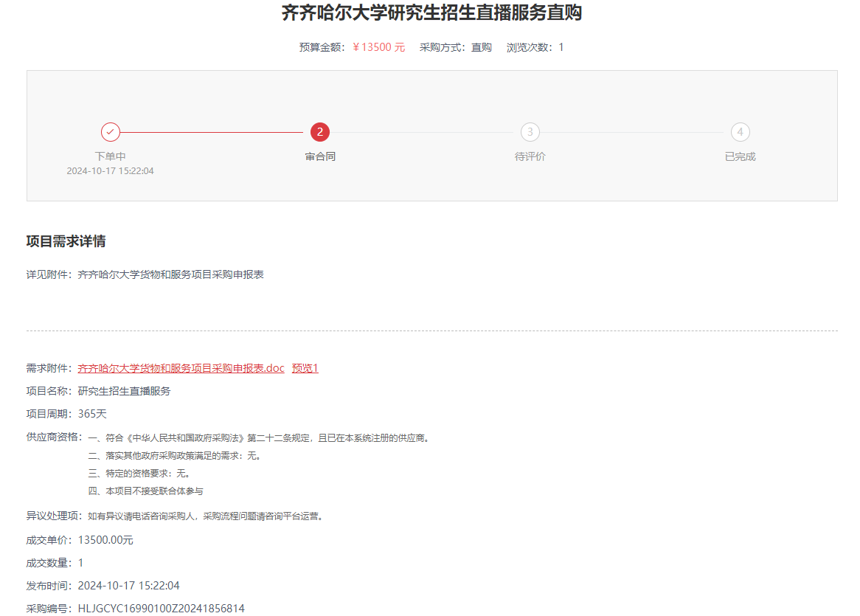The width and height of the screenshot is (860, 616).
Task: Click the red step 2 circle
Action: 320,132
